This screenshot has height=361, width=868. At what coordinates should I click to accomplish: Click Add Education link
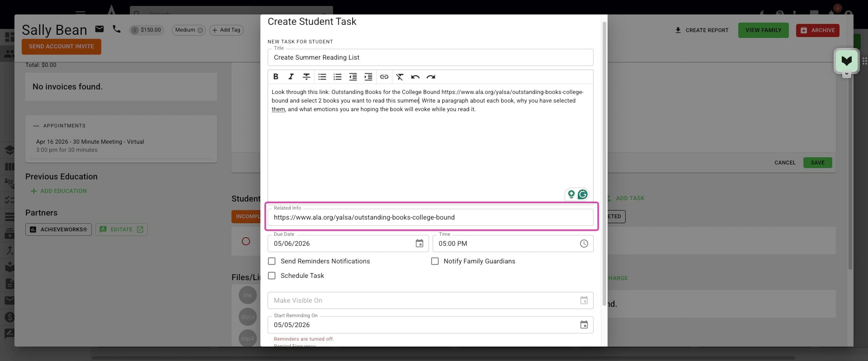[59, 191]
